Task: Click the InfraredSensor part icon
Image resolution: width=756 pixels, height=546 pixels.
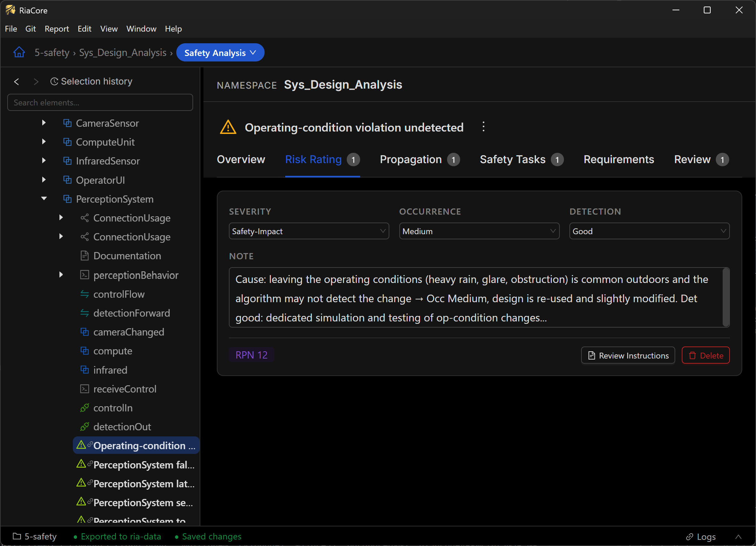Action: point(67,161)
